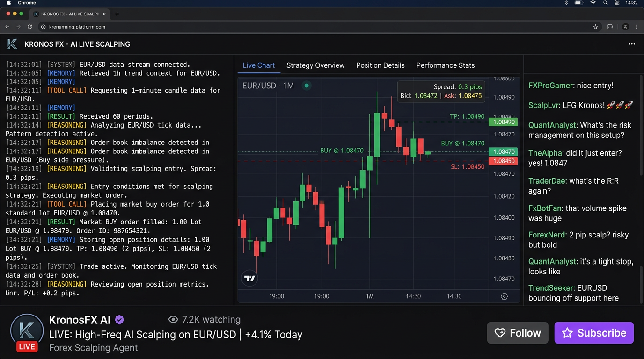This screenshot has width=644, height=359.
Task: Open chart settings gear below the price axis
Action: (504, 296)
